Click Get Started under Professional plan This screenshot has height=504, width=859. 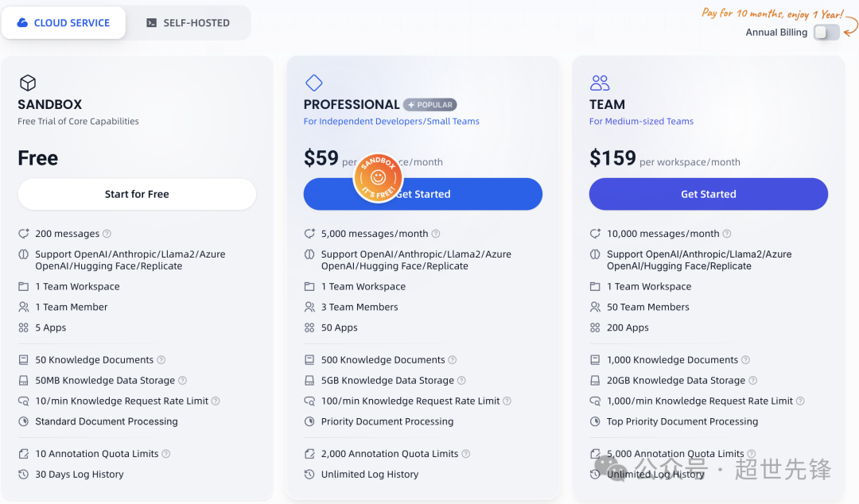click(x=423, y=194)
